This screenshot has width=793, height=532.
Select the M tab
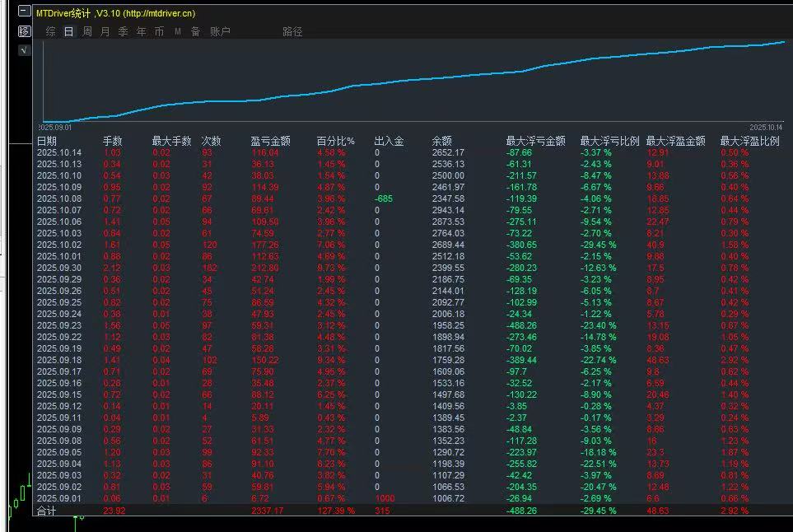coord(178,31)
